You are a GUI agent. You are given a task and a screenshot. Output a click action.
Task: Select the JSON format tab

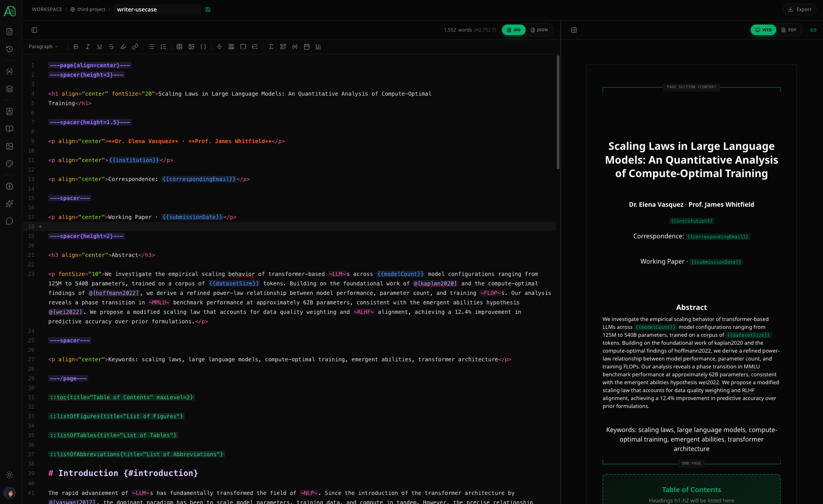tap(539, 30)
